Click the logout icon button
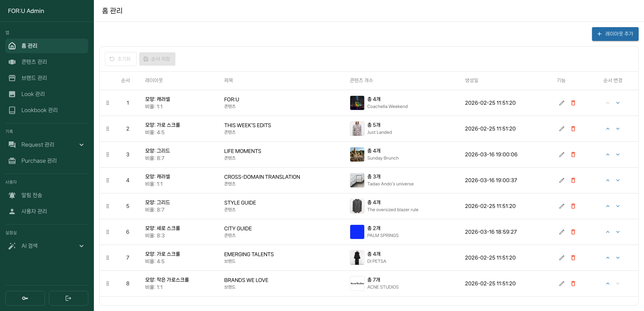The height and width of the screenshot is (311, 644). coord(68,298)
